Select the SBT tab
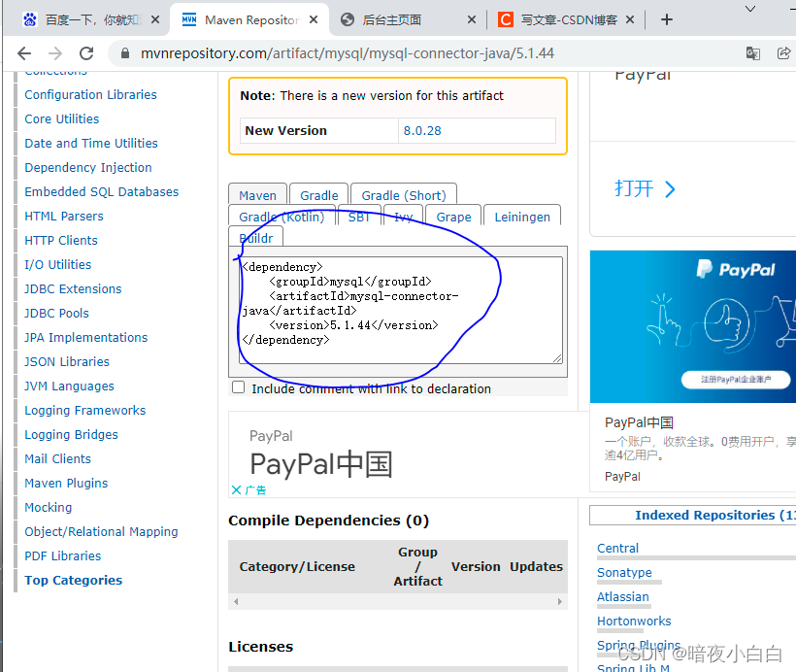 (x=359, y=217)
